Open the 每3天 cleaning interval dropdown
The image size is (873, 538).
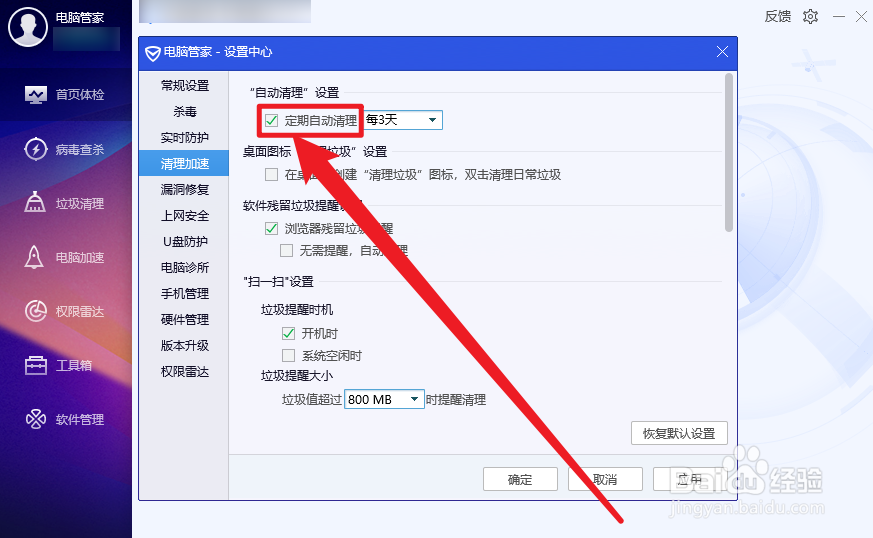[403, 120]
